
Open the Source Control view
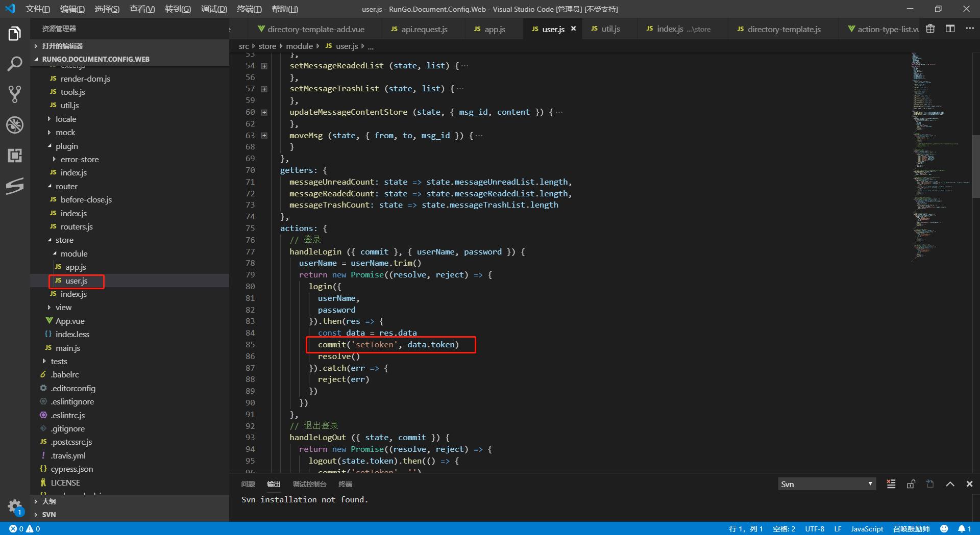coord(15,94)
